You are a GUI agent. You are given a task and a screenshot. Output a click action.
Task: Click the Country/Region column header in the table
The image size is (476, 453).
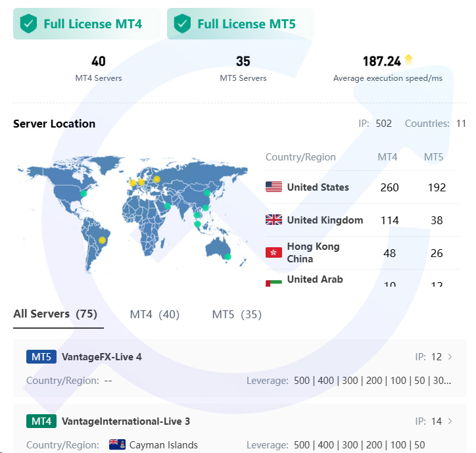pos(300,157)
